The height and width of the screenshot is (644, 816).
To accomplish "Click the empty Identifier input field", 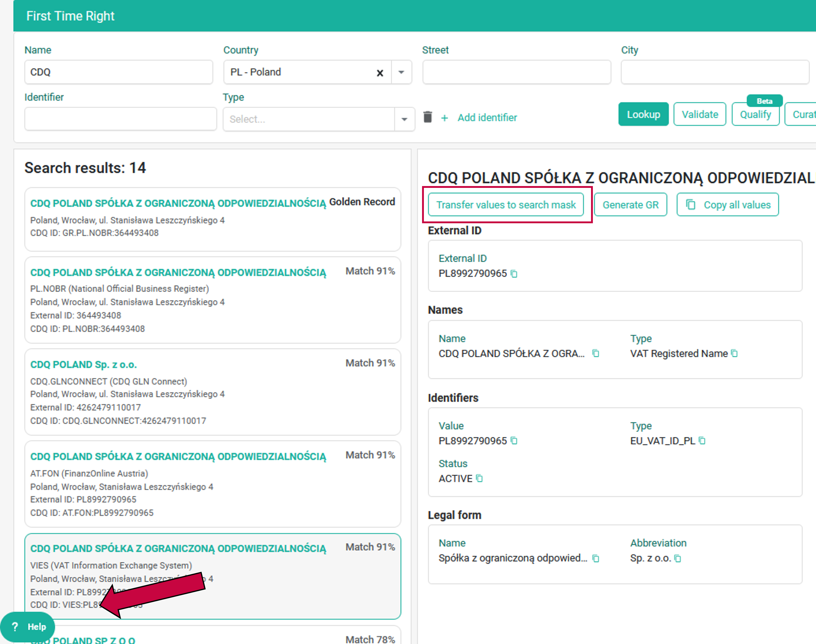I will [x=121, y=119].
